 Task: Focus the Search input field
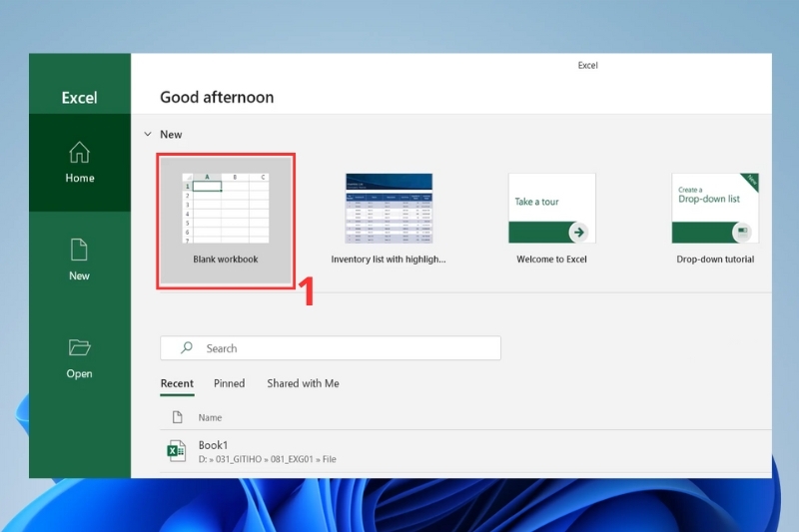331,348
